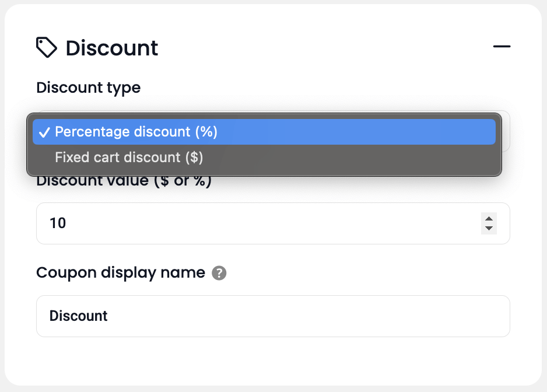Click the checkmark beside Percentage discount

[44, 132]
